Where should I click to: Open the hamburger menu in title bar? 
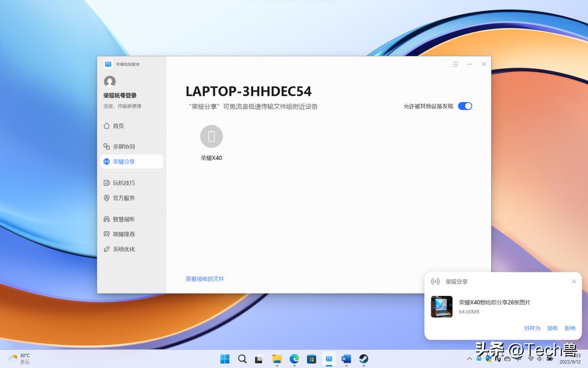coord(455,64)
